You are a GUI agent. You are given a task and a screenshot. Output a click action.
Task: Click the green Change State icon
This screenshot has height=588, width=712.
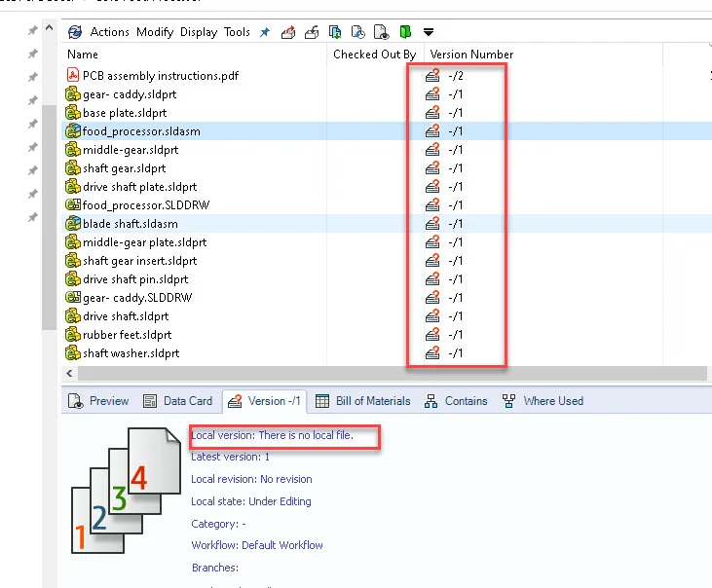click(405, 32)
